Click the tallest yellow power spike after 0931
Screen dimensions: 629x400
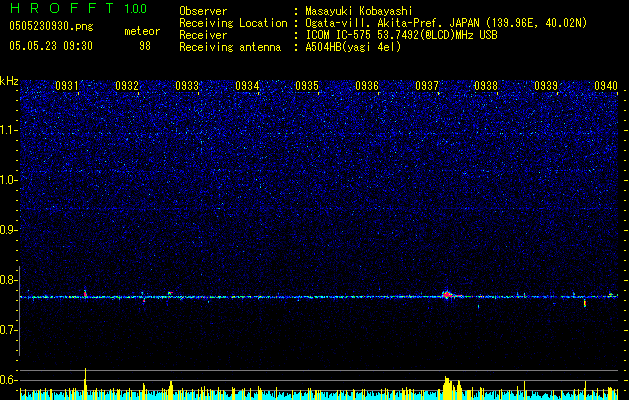point(85,383)
